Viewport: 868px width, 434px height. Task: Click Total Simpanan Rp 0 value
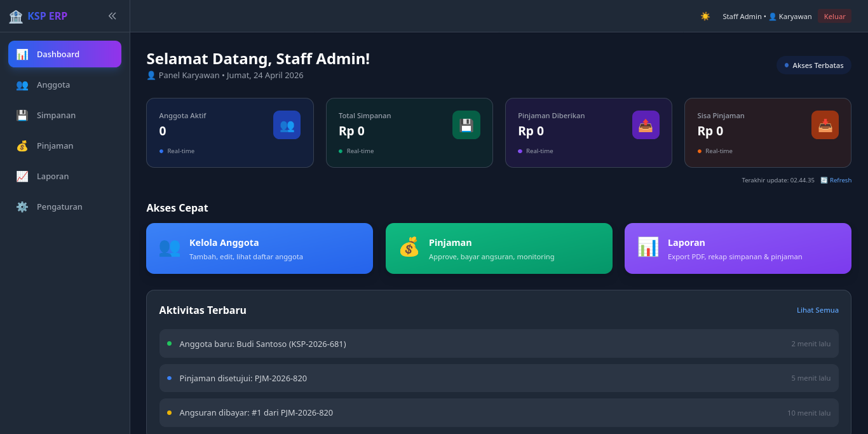point(351,132)
